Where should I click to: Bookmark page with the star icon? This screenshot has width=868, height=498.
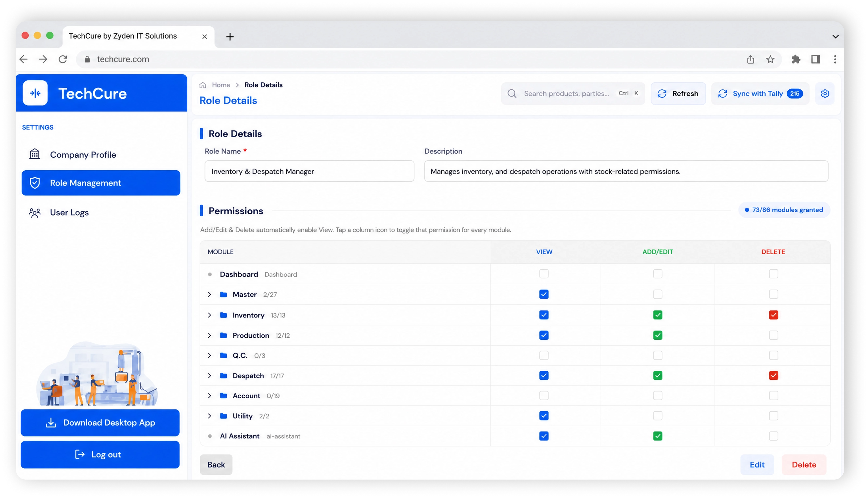point(770,60)
